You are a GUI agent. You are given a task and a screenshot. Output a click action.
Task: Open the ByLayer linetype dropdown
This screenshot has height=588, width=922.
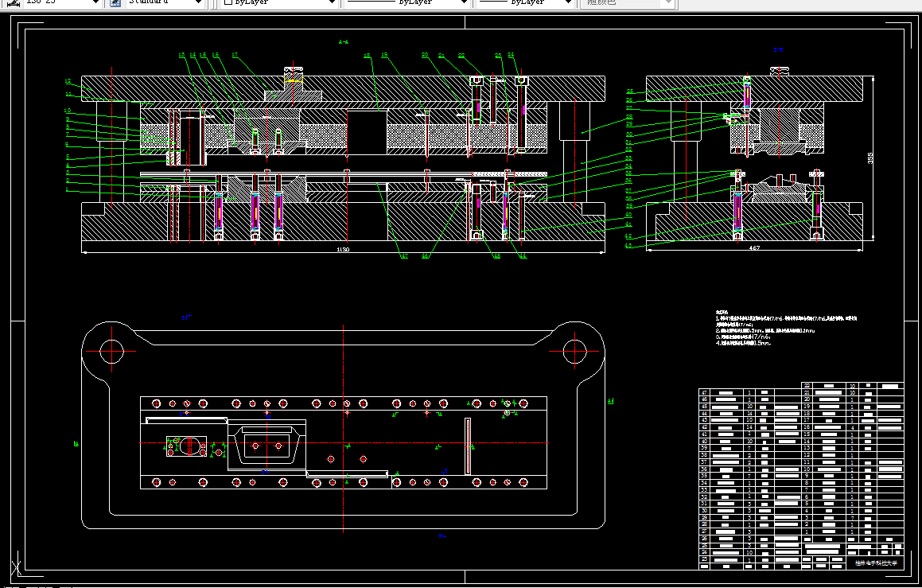[x=464, y=2]
